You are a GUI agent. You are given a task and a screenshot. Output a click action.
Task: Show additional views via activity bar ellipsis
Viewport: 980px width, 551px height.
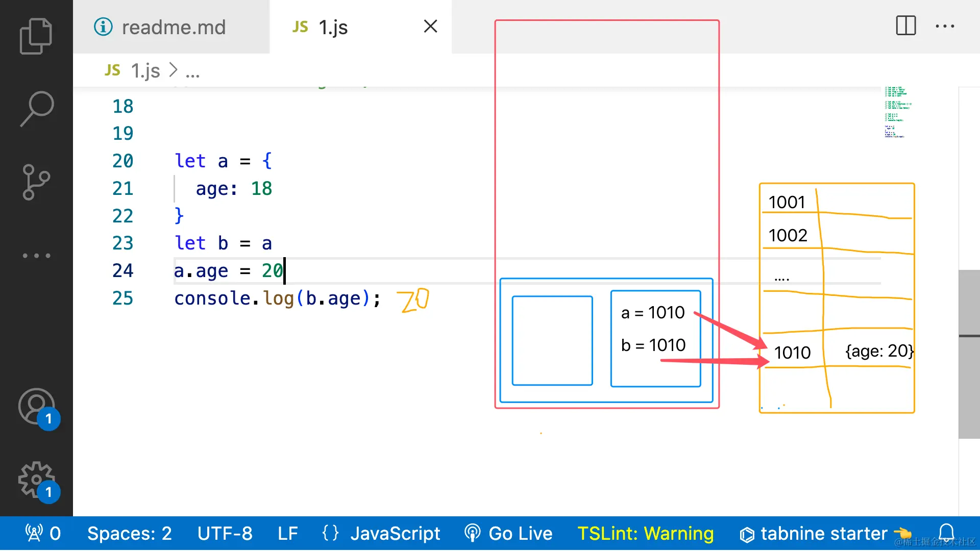click(37, 256)
